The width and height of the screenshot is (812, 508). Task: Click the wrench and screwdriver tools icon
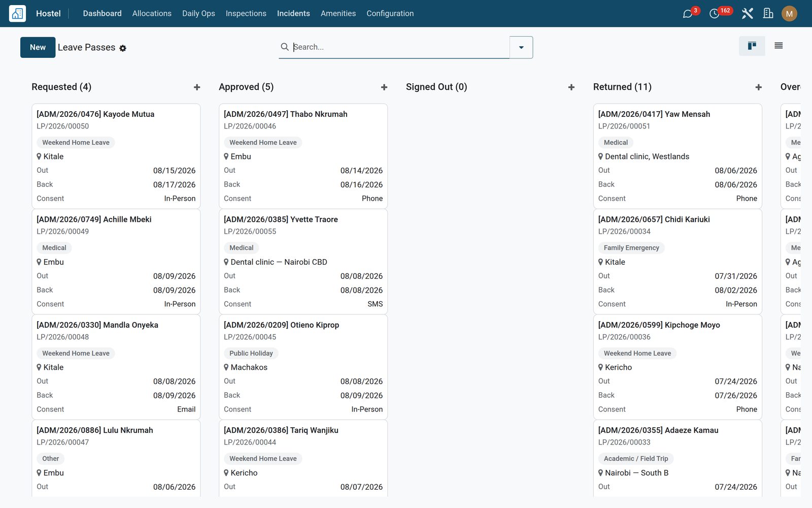pyautogui.click(x=747, y=14)
